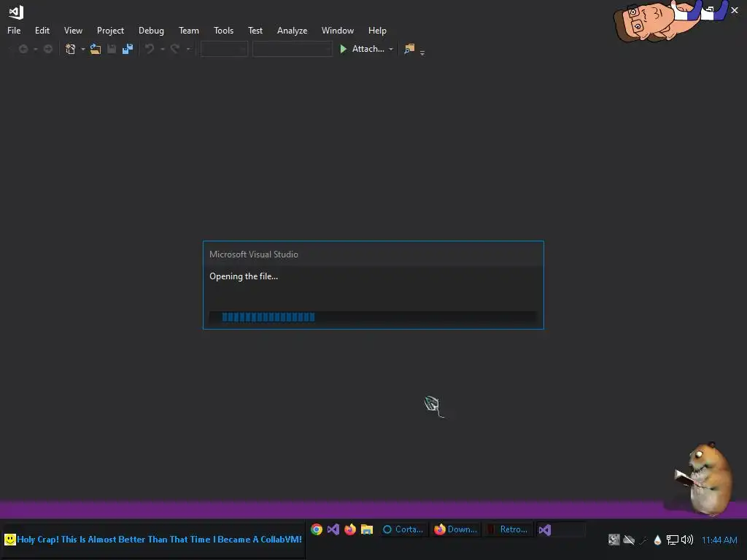Open the Tools menu
747x560 pixels.
(223, 31)
